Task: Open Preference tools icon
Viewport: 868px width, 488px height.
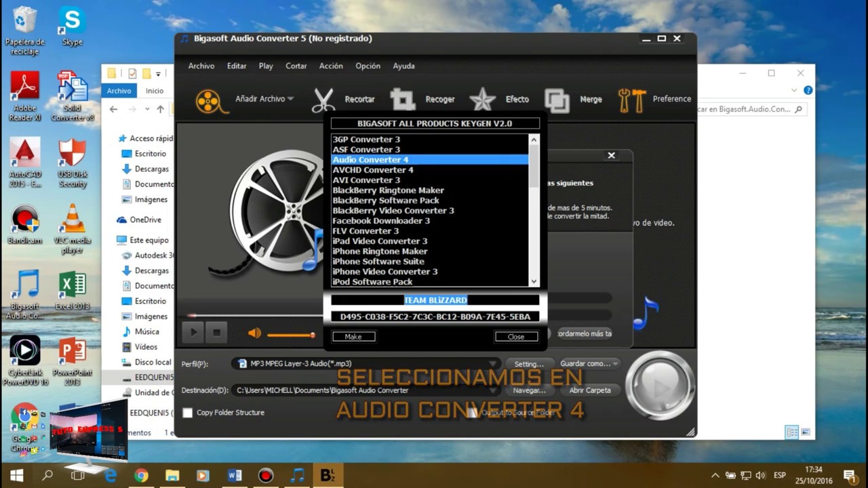Action: tap(631, 100)
